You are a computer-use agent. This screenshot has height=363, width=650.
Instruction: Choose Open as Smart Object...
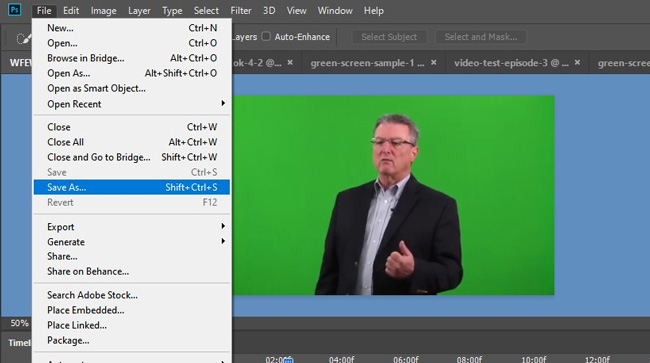[x=131, y=88]
